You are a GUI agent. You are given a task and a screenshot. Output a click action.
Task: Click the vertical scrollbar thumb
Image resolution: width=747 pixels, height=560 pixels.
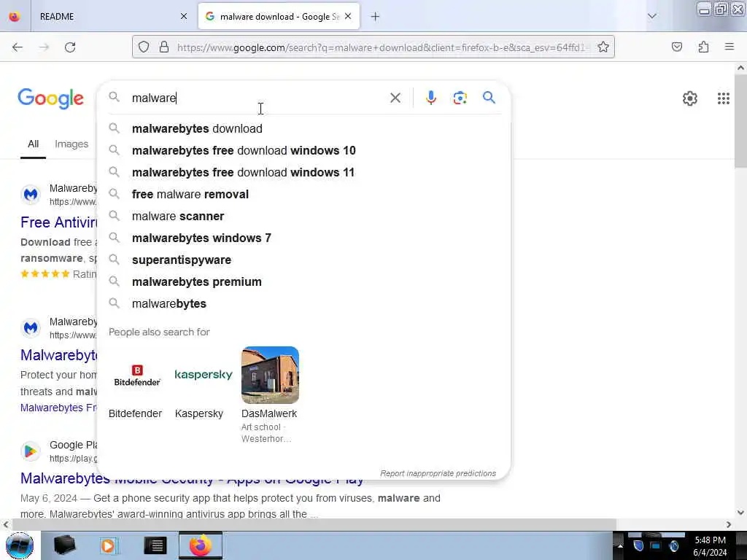pos(740,122)
